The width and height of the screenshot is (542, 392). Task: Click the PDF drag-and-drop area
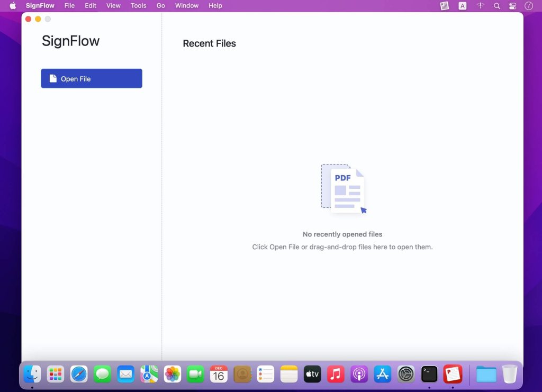(342, 189)
